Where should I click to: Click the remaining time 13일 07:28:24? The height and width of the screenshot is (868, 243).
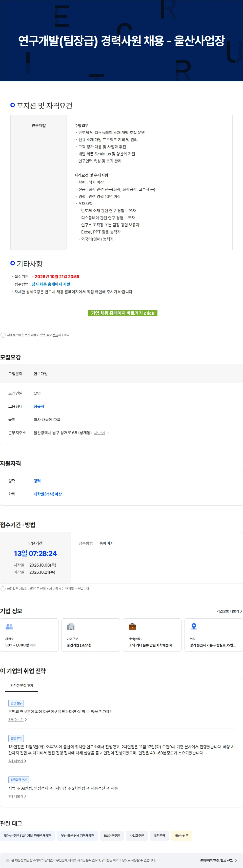pyautogui.click(x=35, y=553)
